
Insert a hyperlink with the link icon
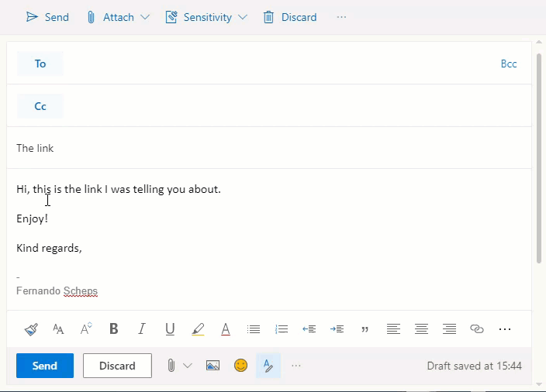pos(477,329)
